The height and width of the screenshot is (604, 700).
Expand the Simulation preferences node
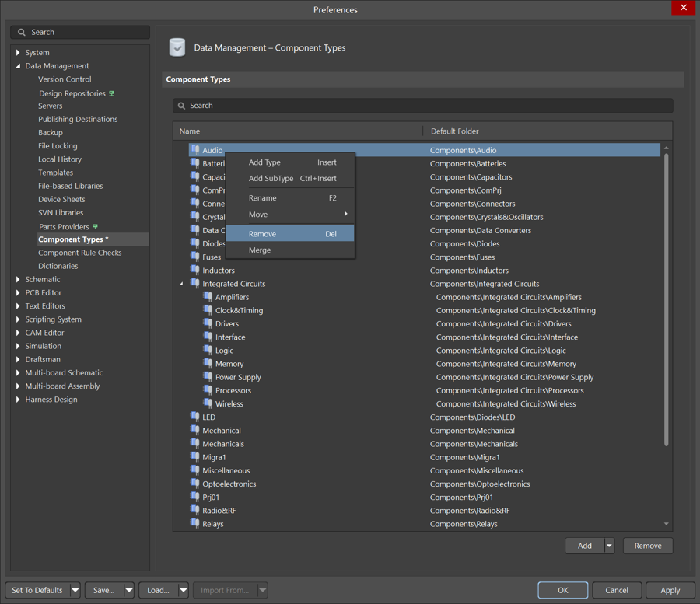(x=18, y=346)
